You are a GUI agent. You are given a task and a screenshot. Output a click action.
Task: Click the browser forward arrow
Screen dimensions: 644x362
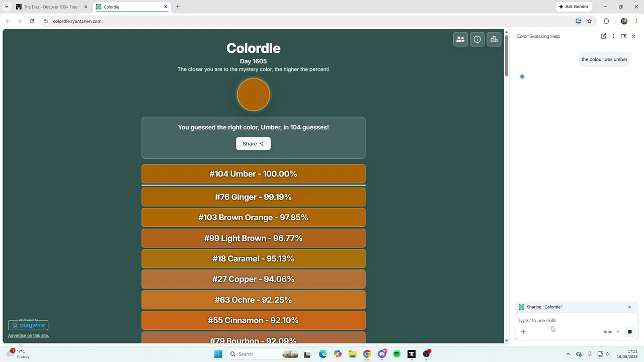(x=20, y=21)
